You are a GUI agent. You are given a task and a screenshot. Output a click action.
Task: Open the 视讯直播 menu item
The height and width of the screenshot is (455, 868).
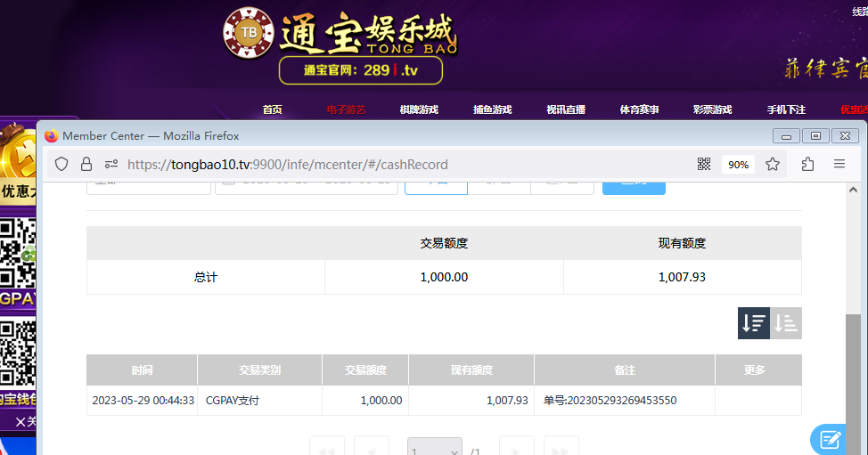[566, 110]
